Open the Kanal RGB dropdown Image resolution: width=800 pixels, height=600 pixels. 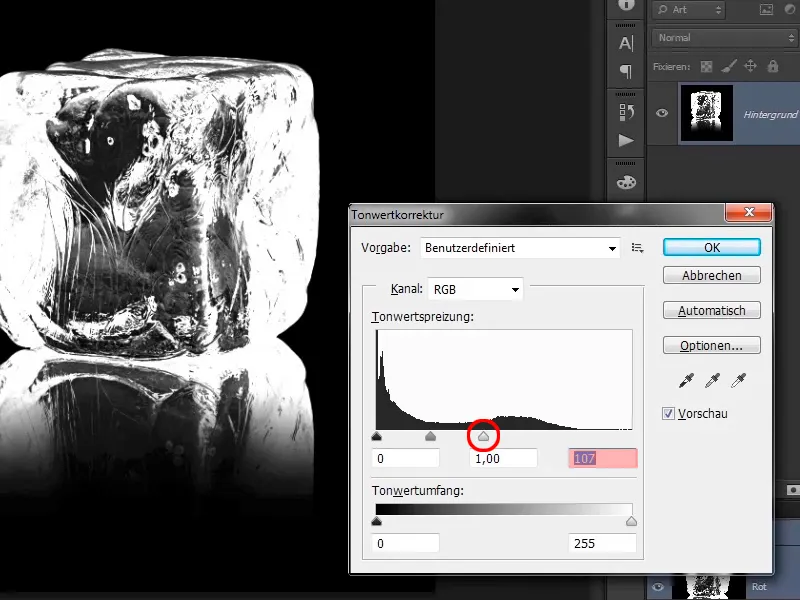pos(476,289)
